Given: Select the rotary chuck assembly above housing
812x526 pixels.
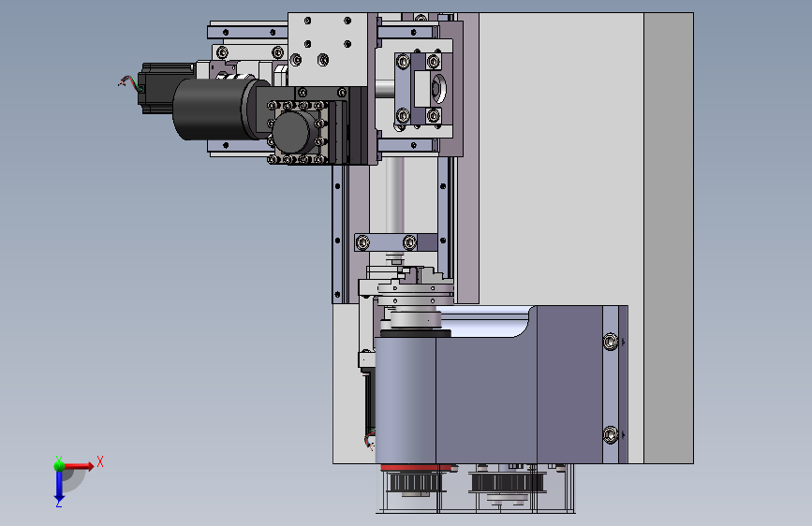Looking at the screenshot, I should (x=414, y=295).
